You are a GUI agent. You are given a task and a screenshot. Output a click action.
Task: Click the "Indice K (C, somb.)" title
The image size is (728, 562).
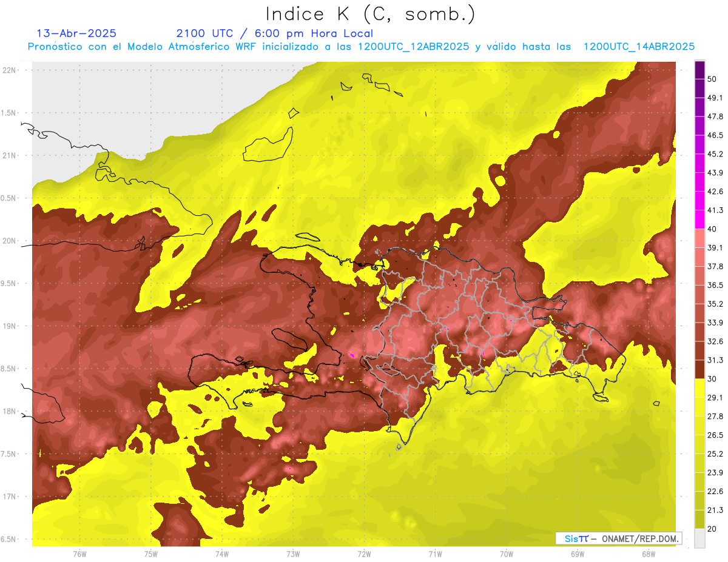[371, 14]
